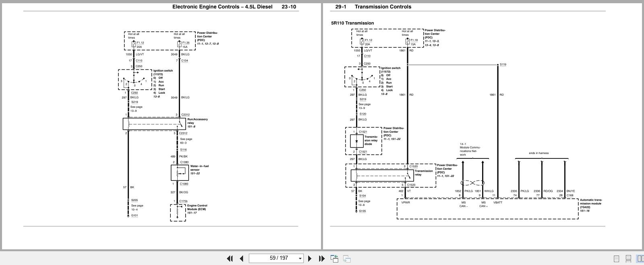Click the VBATT pin label

(498, 203)
